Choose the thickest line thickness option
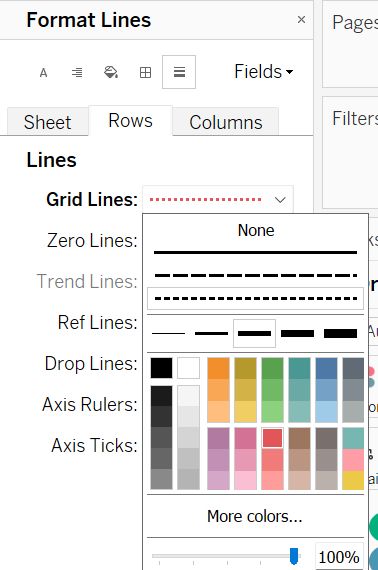 click(340, 333)
